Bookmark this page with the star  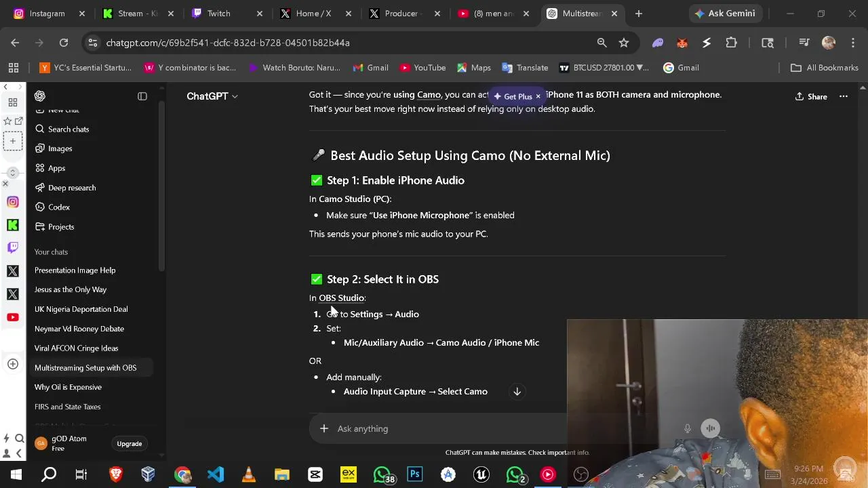624,43
